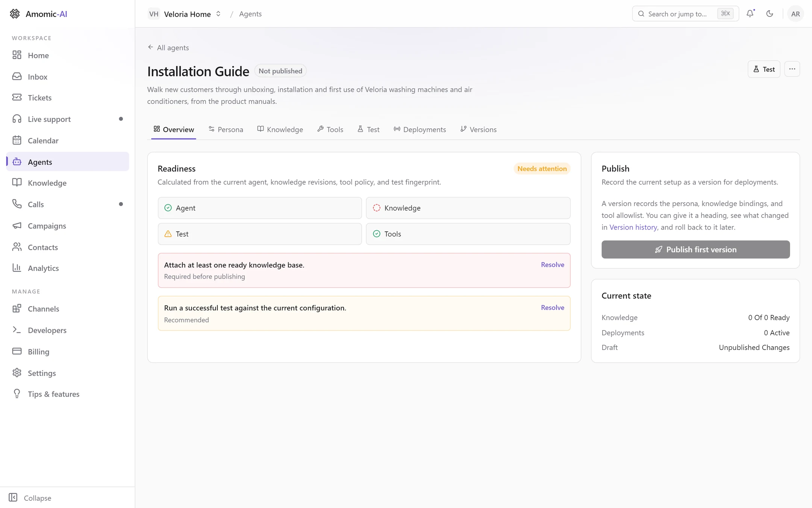Open Billing in the sidebar
The image size is (812, 508).
click(68, 352)
